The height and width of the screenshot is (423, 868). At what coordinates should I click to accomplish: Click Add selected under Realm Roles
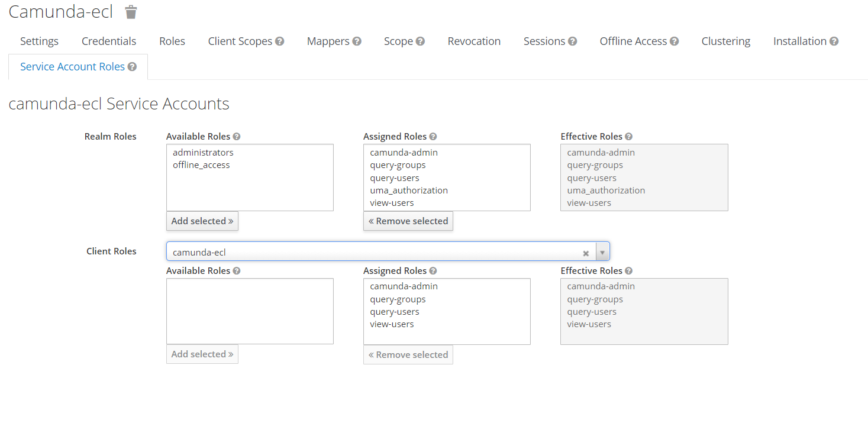tap(202, 221)
